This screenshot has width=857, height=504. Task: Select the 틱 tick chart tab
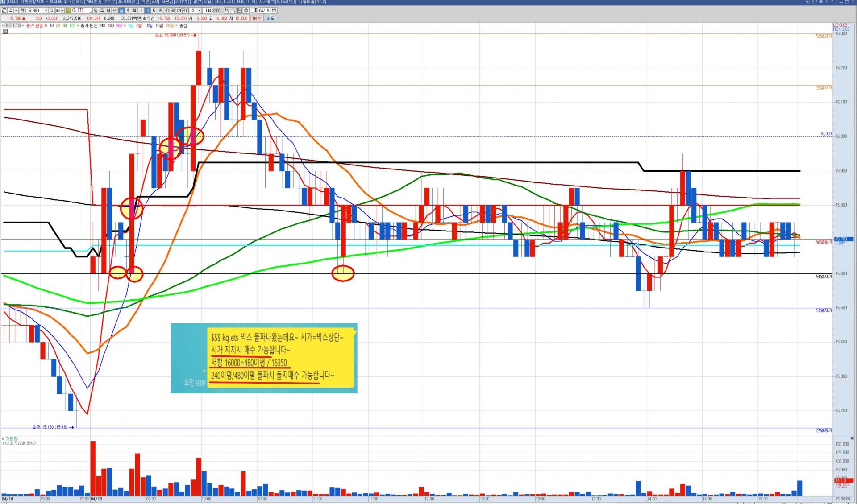coord(134,11)
